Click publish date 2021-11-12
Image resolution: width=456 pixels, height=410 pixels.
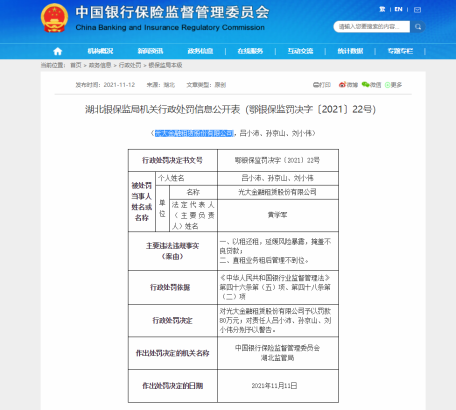coord(119,85)
